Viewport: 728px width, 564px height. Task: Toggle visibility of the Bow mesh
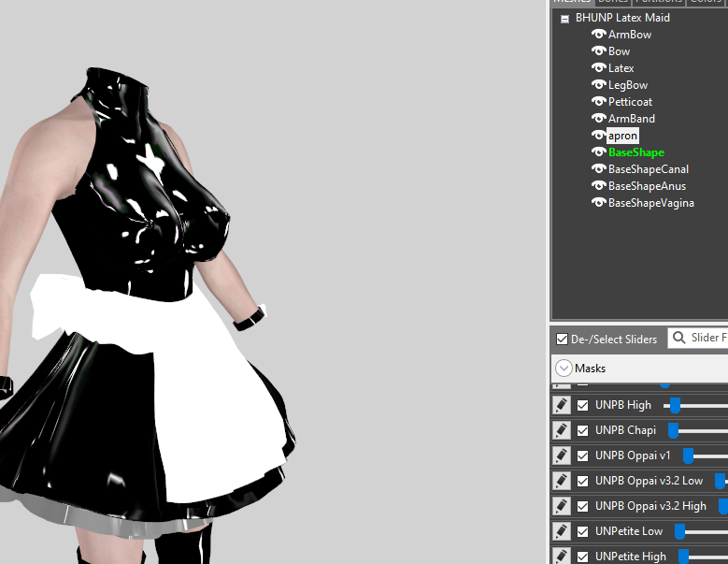[x=598, y=51]
